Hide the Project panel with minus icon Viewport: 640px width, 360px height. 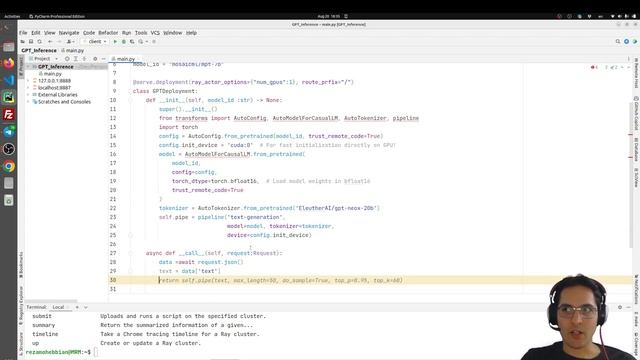(103, 59)
